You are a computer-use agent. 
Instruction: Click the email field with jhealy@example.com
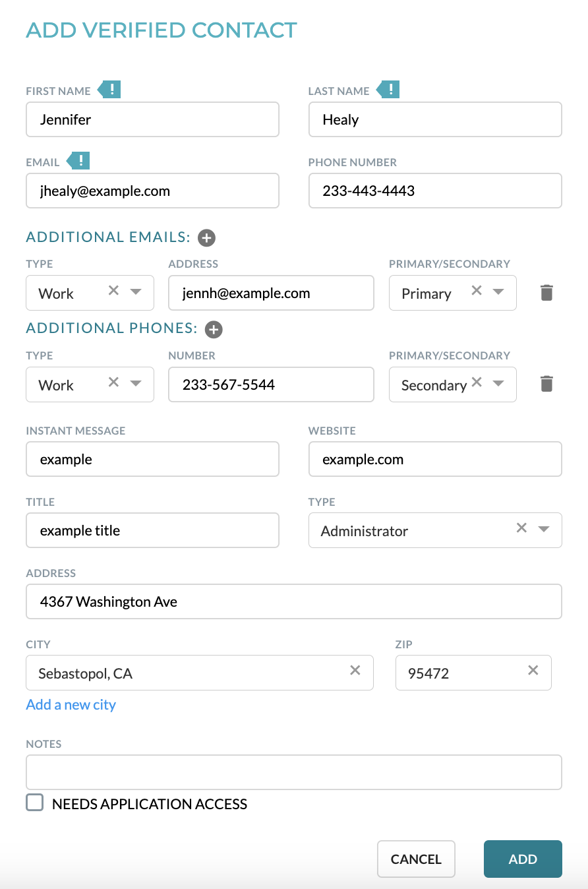click(153, 191)
